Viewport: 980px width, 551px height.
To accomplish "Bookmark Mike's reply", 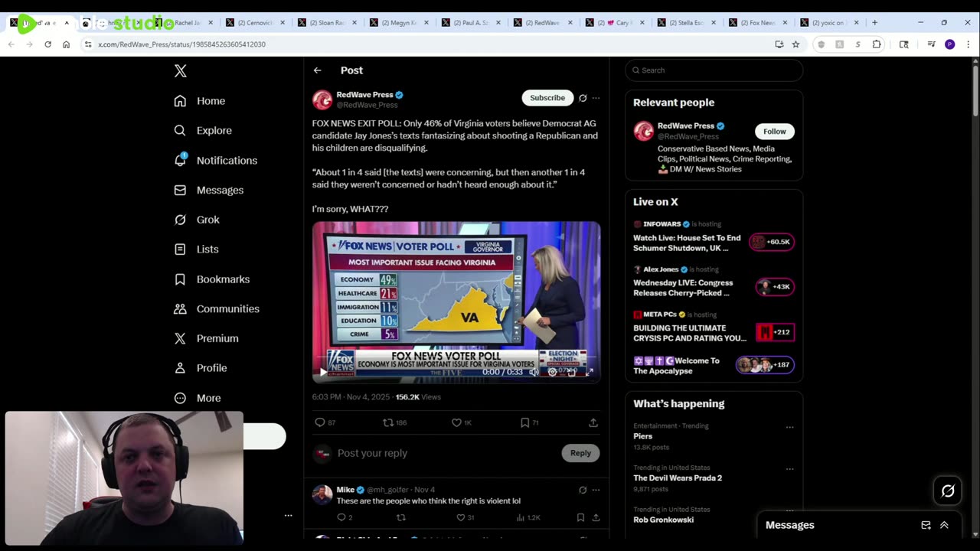I will point(580,517).
